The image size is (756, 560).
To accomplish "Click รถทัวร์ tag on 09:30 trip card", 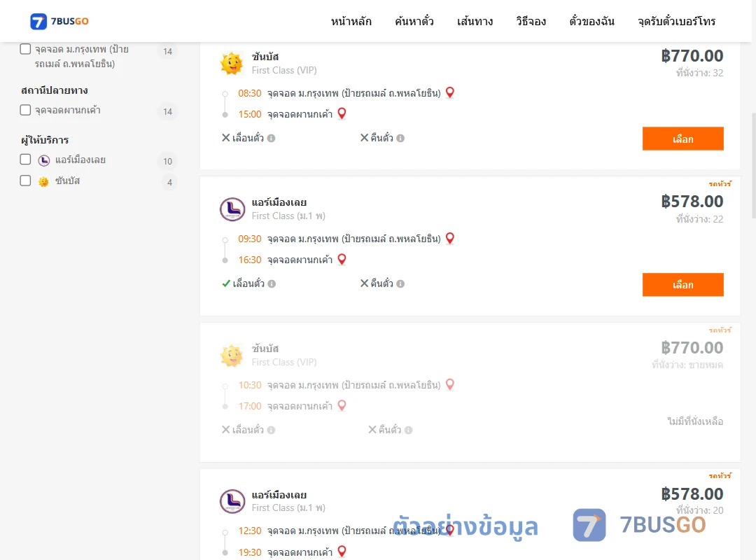I will click(720, 184).
